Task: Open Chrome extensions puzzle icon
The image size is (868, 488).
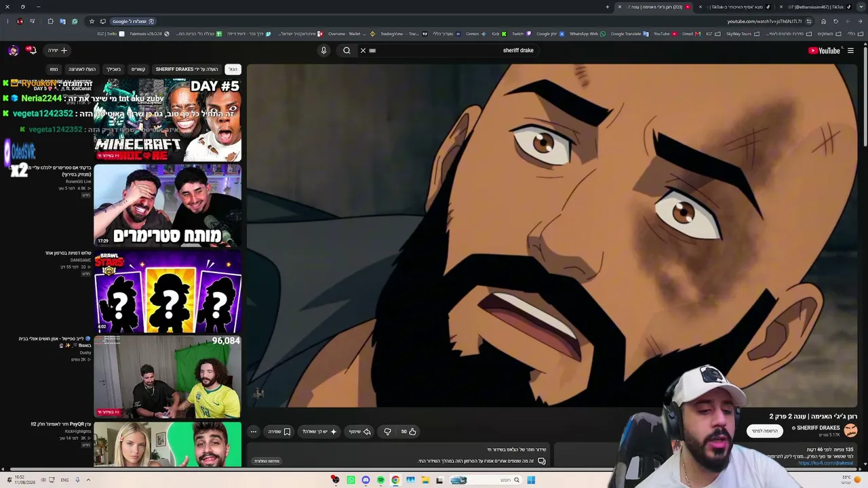Action: pyautogui.click(x=50, y=21)
